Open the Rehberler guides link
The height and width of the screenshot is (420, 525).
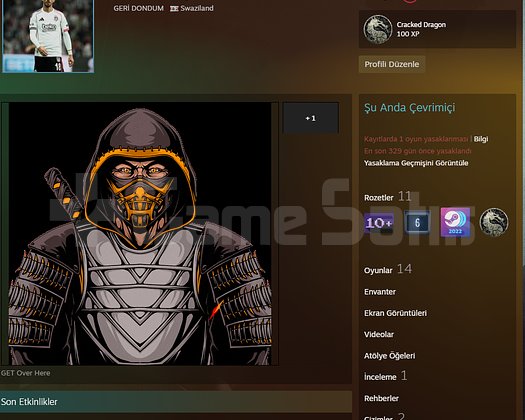tap(381, 398)
